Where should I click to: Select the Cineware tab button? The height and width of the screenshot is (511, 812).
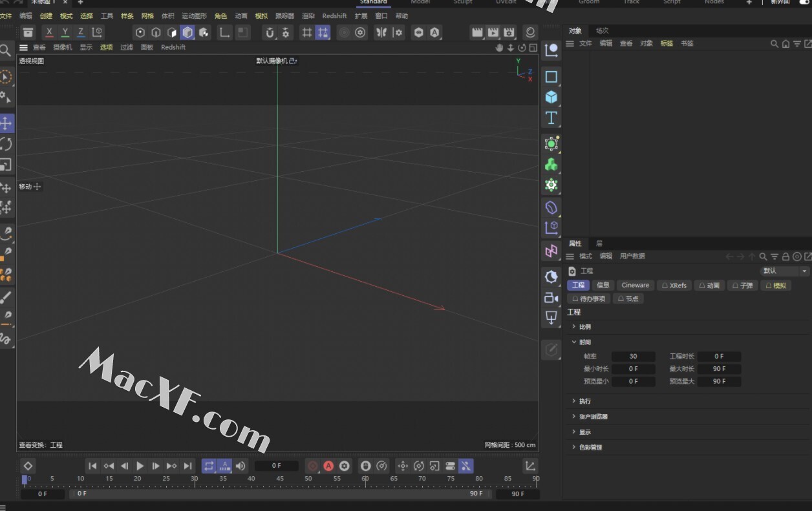(636, 285)
